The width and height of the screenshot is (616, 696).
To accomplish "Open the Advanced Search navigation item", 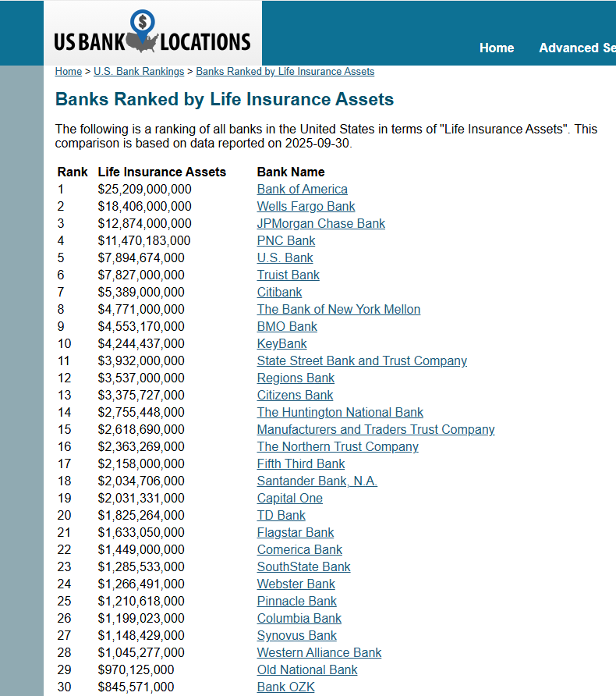I will point(578,48).
